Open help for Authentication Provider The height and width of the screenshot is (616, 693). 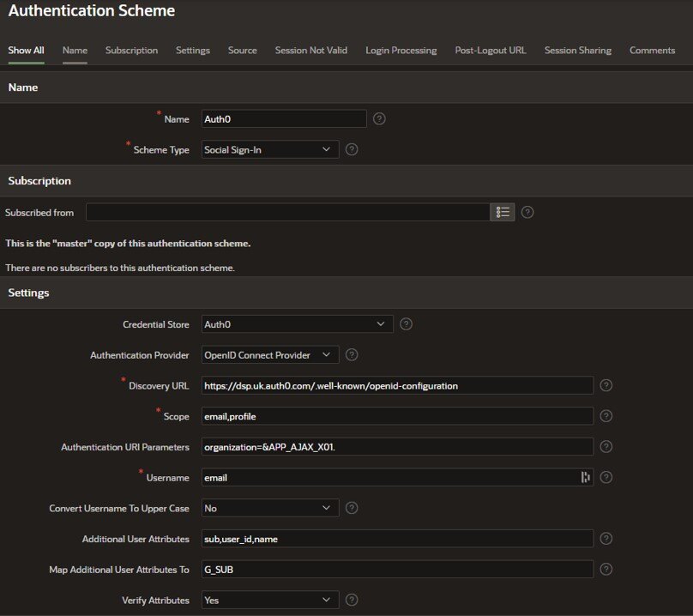coord(352,354)
